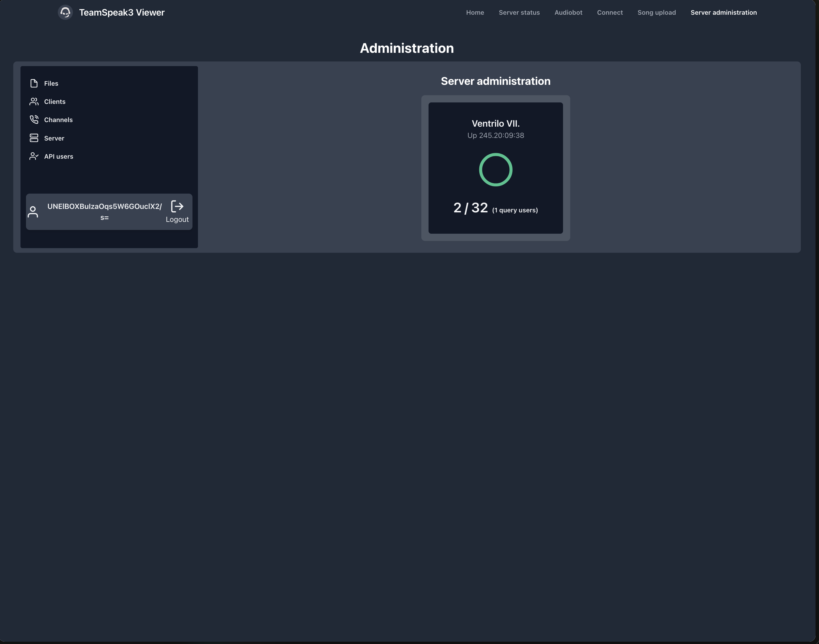Click the user profile avatar icon
This screenshot has width=819, height=644.
33,212
